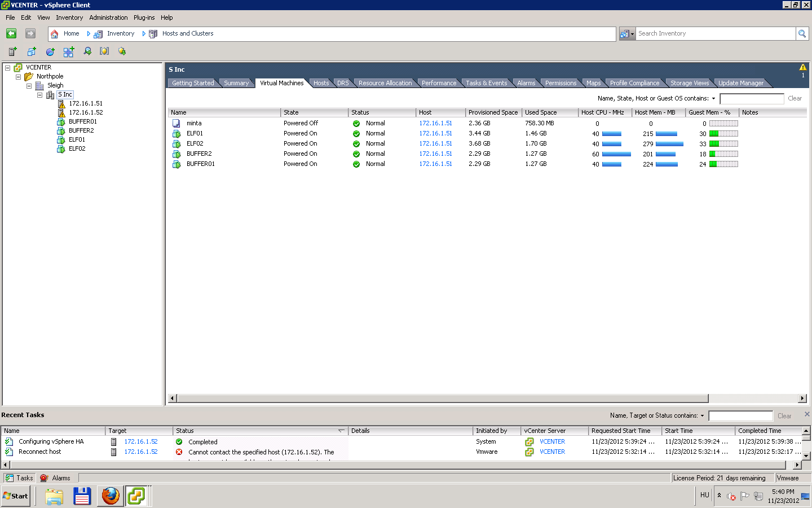Open the Inventory menu

(69, 17)
